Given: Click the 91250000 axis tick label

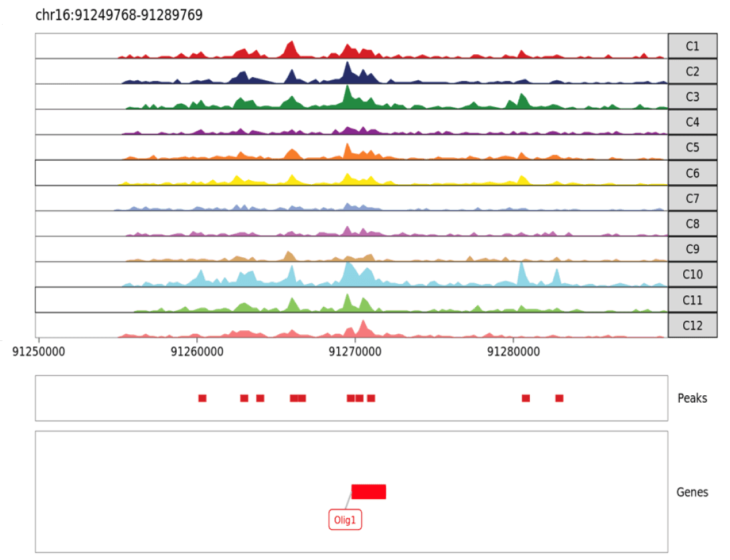Looking at the screenshot, I should tap(38, 351).
